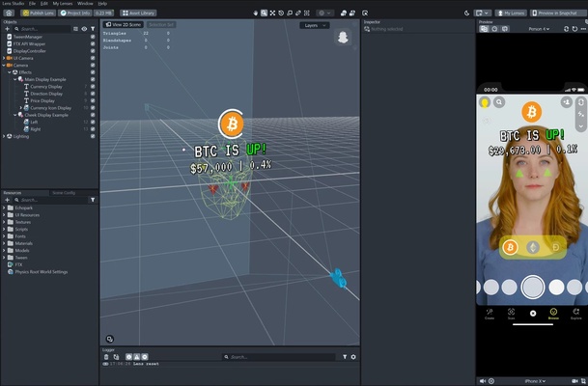This screenshot has width=588, height=386.
Task: Open the iPhone X device dropdown
Action: click(535, 381)
